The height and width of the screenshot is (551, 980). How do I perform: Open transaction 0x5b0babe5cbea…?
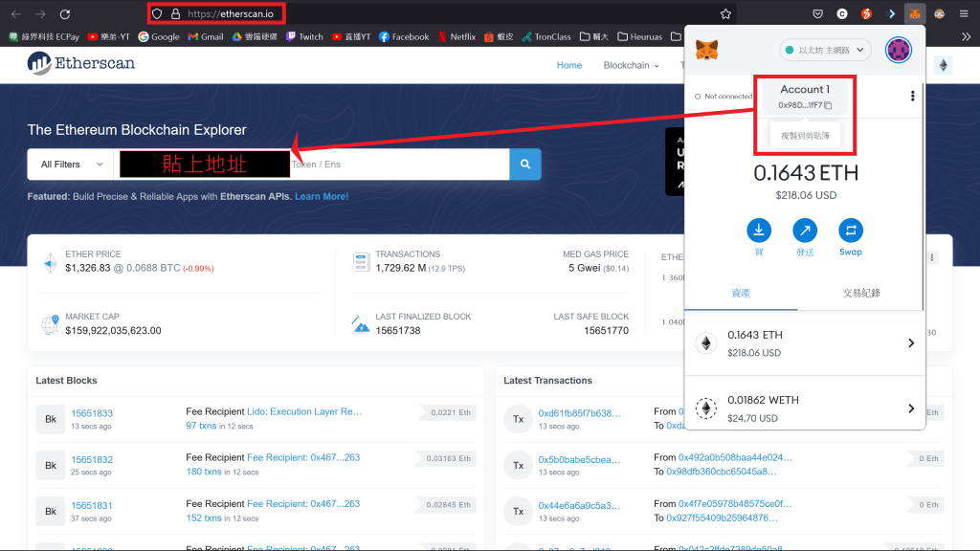pos(579,459)
